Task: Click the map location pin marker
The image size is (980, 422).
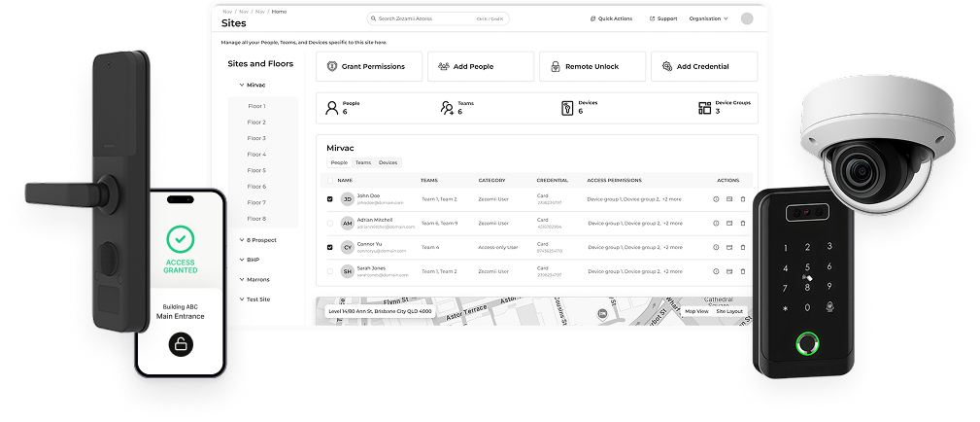Action: [602, 313]
